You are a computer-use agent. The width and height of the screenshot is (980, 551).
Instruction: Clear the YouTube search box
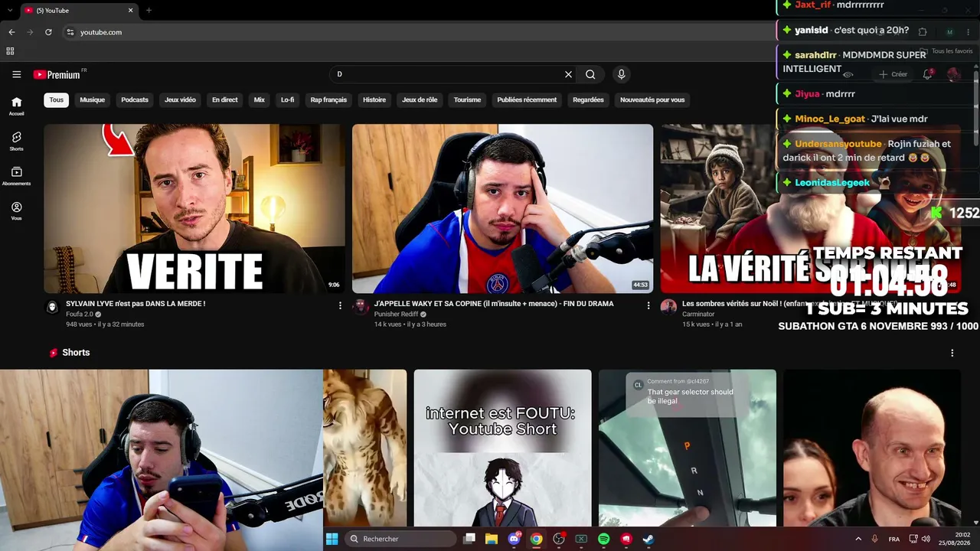[x=568, y=74]
